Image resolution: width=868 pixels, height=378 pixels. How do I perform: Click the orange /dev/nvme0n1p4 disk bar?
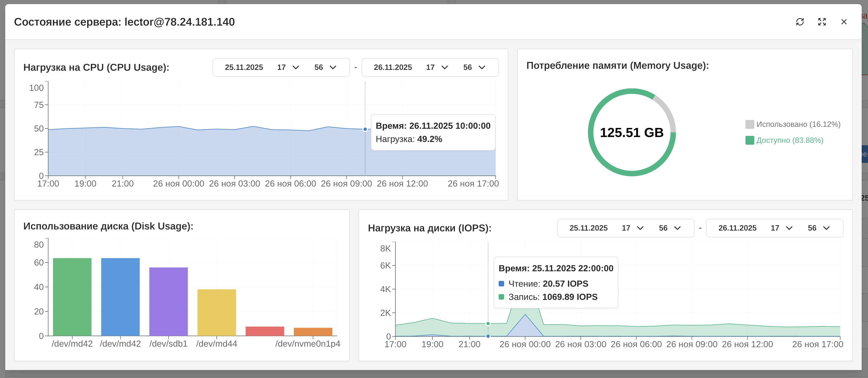point(313,332)
